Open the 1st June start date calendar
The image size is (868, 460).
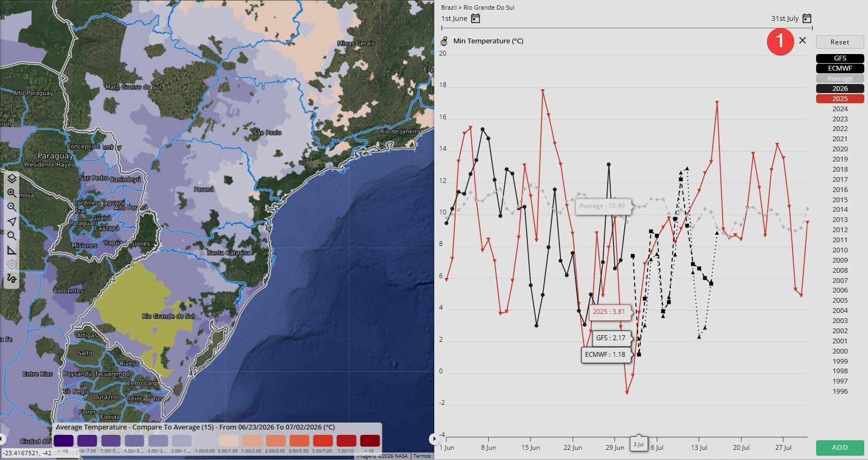tap(475, 19)
